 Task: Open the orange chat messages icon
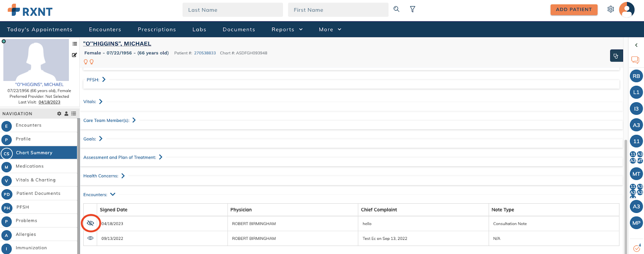(635, 60)
